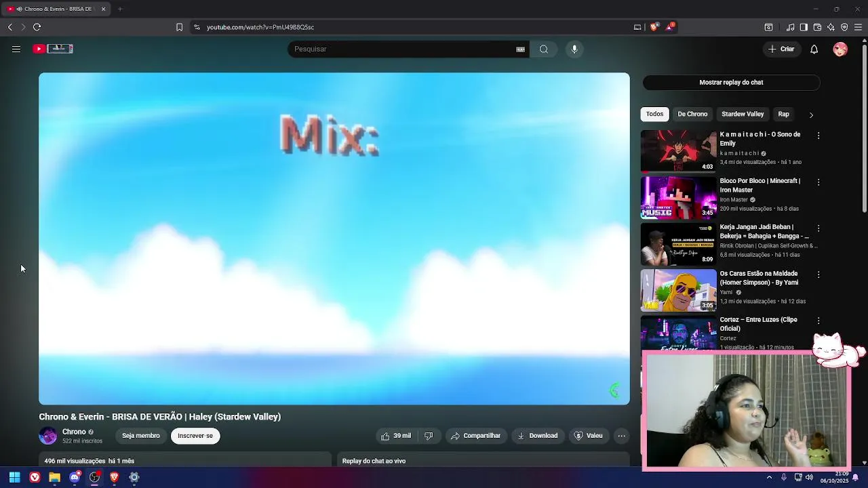
Task: Click the video player to pause
Action: [x=334, y=239]
